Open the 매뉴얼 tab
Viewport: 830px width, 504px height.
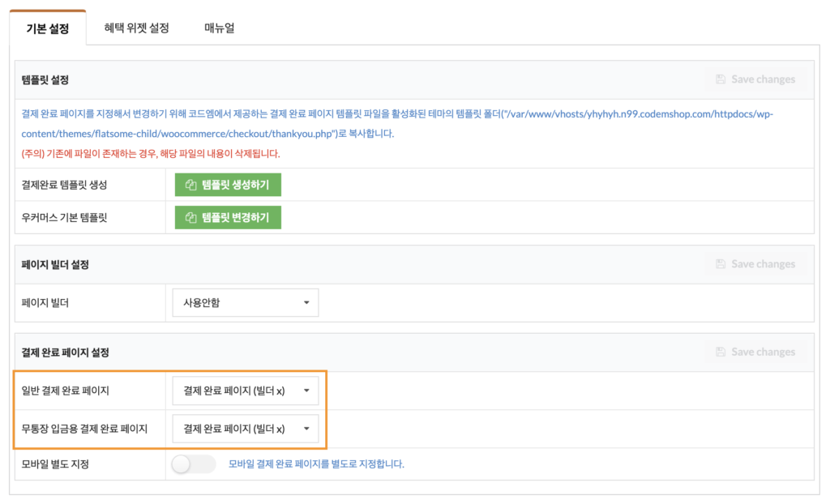[219, 28]
